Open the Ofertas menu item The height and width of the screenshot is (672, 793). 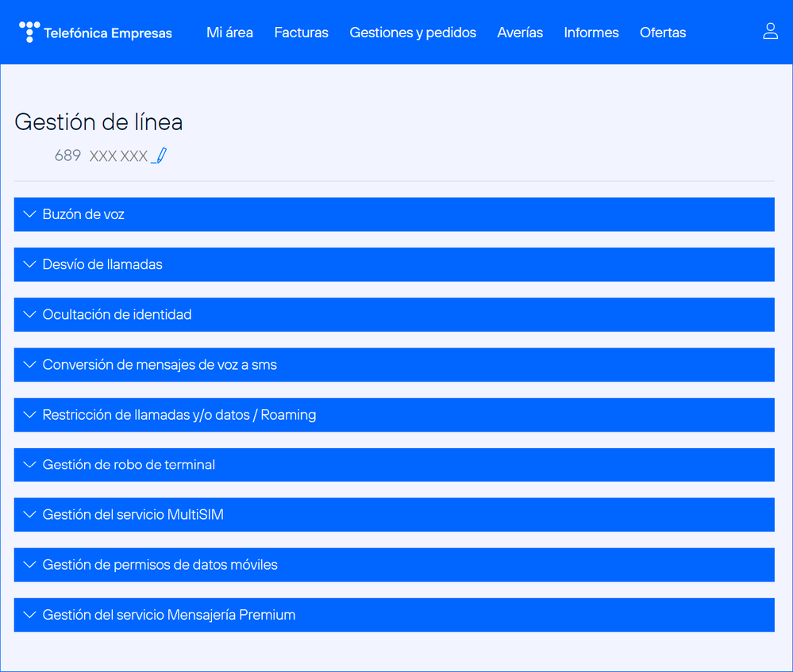[663, 33]
